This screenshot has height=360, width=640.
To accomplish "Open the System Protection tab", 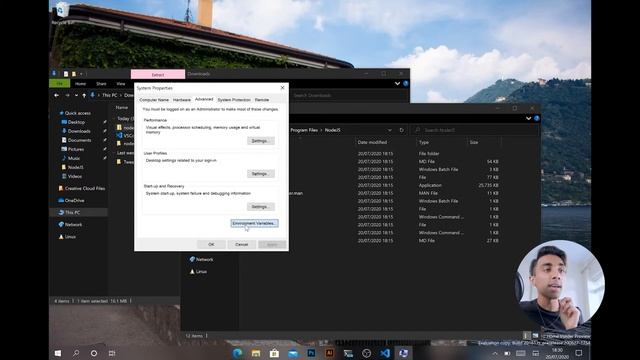I will pyautogui.click(x=234, y=100).
